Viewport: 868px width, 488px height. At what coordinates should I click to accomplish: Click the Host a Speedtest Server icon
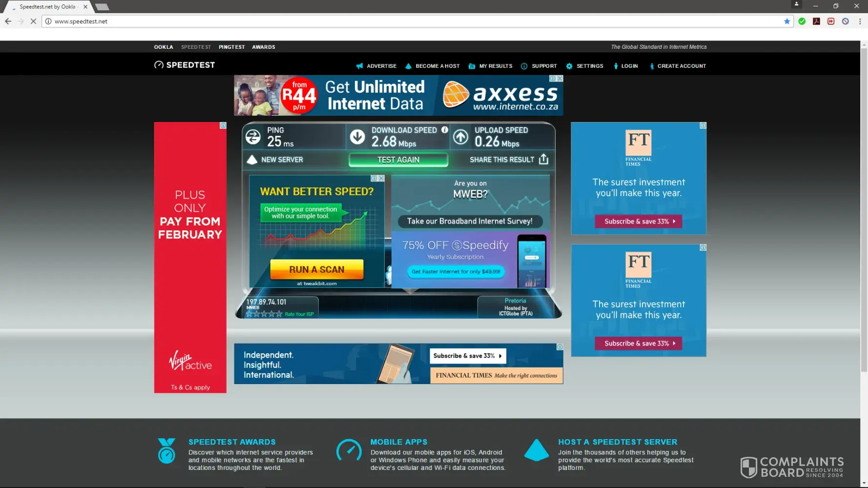(x=537, y=450)
